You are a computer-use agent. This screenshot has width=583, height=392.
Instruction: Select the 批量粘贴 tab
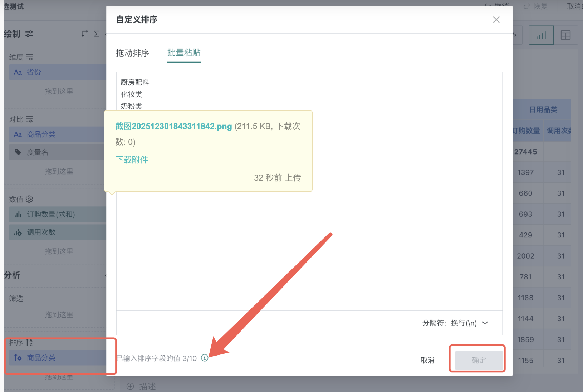[183, 53]
